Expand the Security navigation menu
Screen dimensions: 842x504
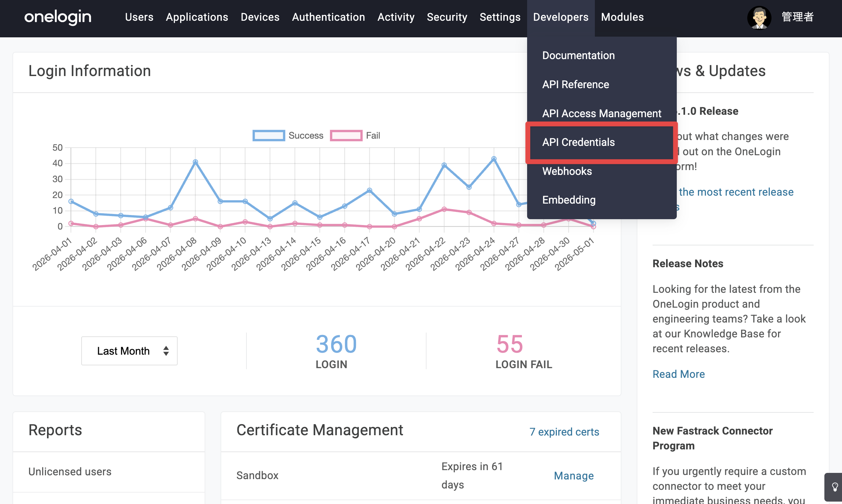pyautogui.click(x=447, y=17)
